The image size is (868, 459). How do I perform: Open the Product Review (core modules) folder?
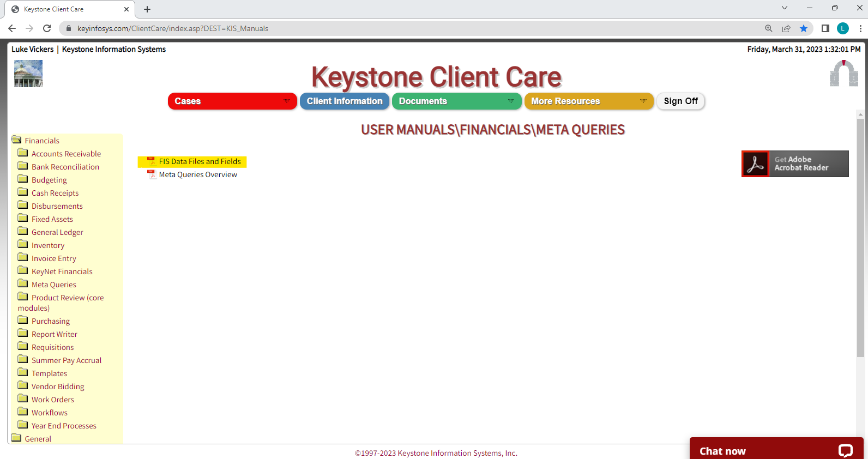point(61,303)
